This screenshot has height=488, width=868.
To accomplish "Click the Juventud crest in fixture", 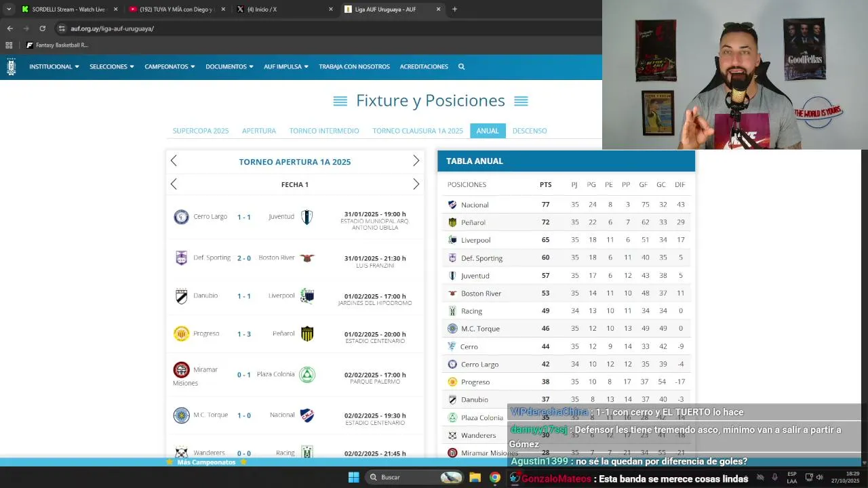I will pos(307,217).
